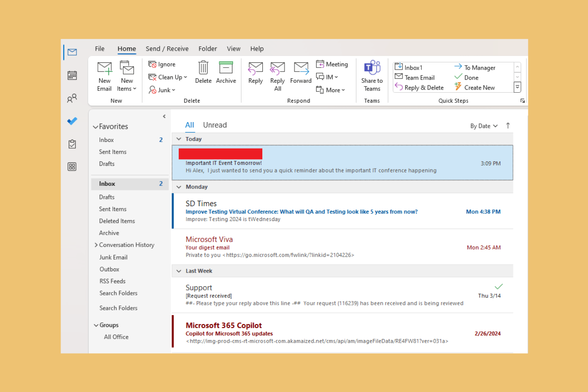Image resolution: width=588 pixels, height=392 pixels.
Task: Forward the selected email
Action: click(301, 72)
